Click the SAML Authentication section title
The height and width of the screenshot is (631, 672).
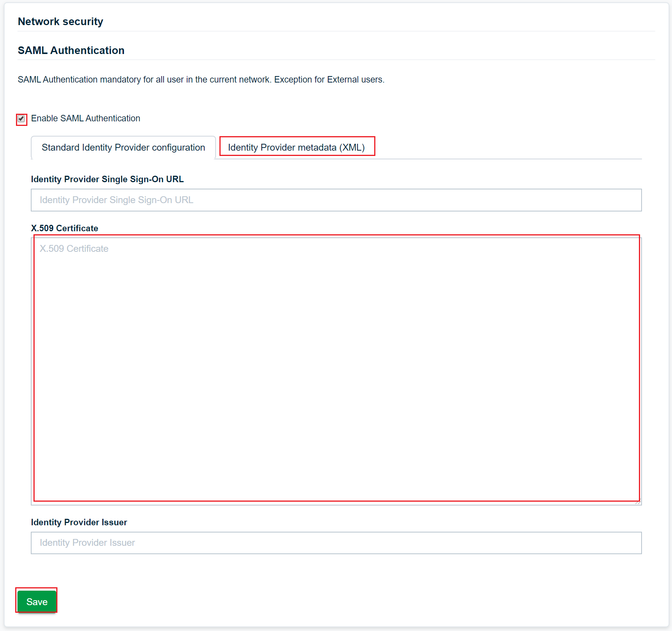(x=71, y=50)
